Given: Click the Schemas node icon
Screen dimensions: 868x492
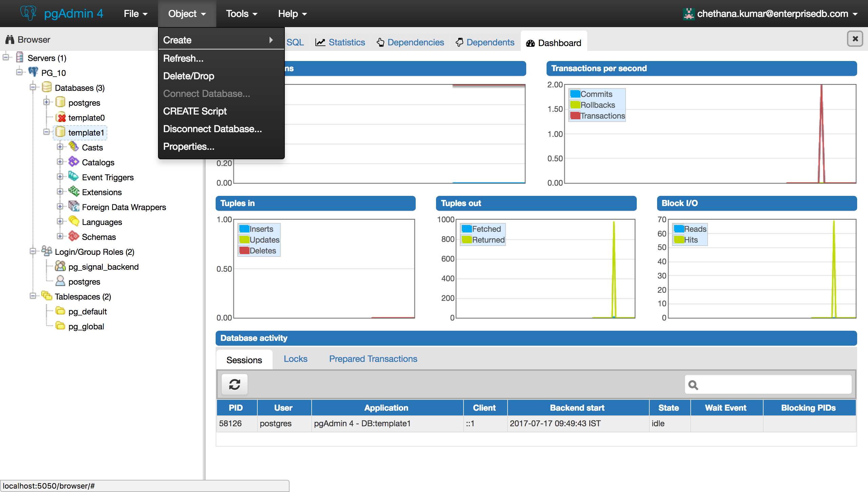Looking at the screenshot, I should (x=74, y=236).
